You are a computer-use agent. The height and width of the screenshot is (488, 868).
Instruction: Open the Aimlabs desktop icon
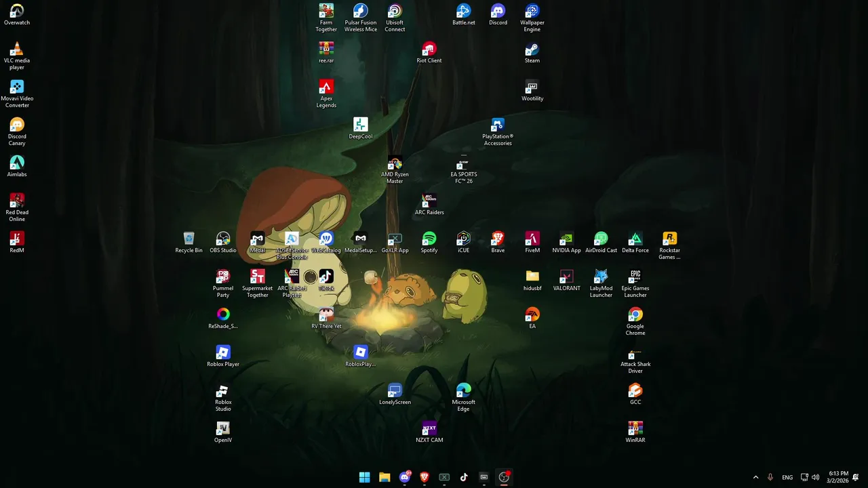[x=17, y=166]
